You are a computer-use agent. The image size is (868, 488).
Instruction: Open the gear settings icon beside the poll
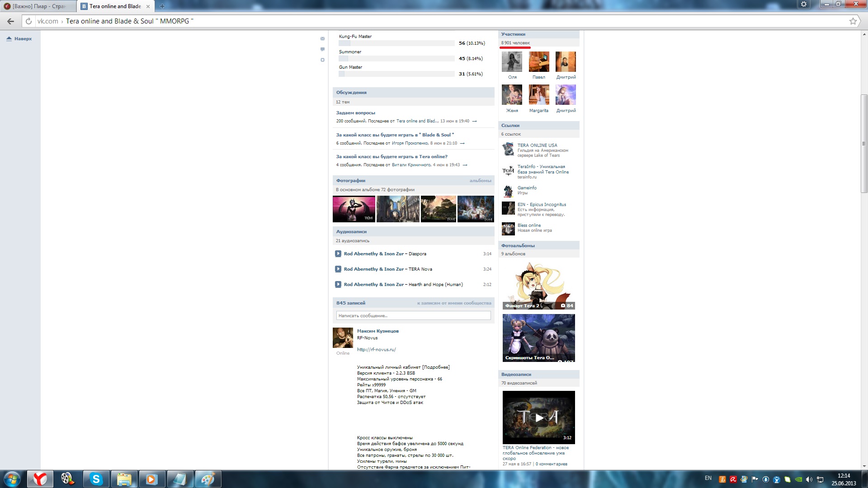[322, 60]
